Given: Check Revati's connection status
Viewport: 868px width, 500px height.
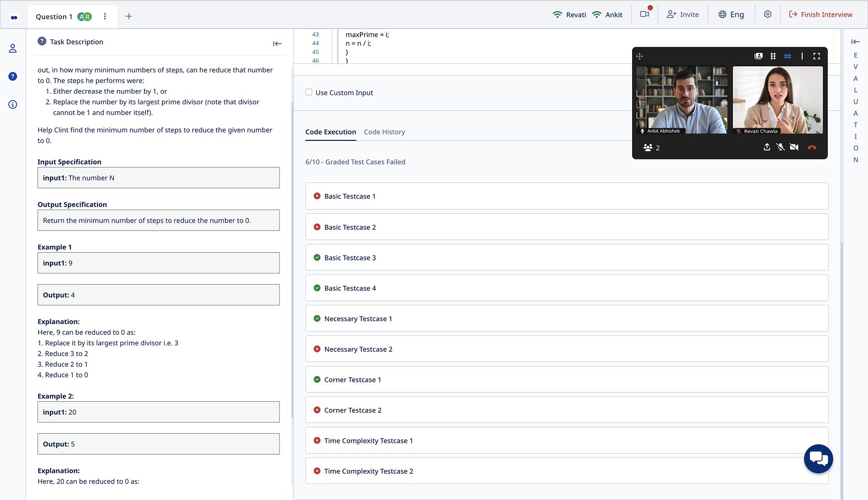Looking at the screenshot, I should (558, 15).
